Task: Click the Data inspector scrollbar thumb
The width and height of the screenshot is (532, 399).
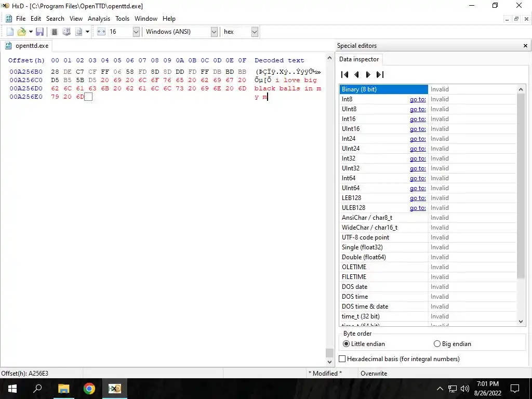Action: [x=521, y=186]
